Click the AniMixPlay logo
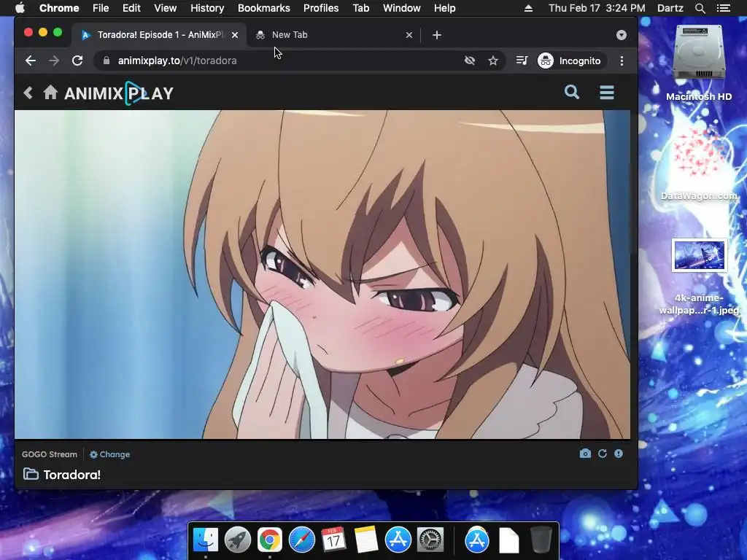The width and height of the screenshot is (747, 560). (119, 93)
